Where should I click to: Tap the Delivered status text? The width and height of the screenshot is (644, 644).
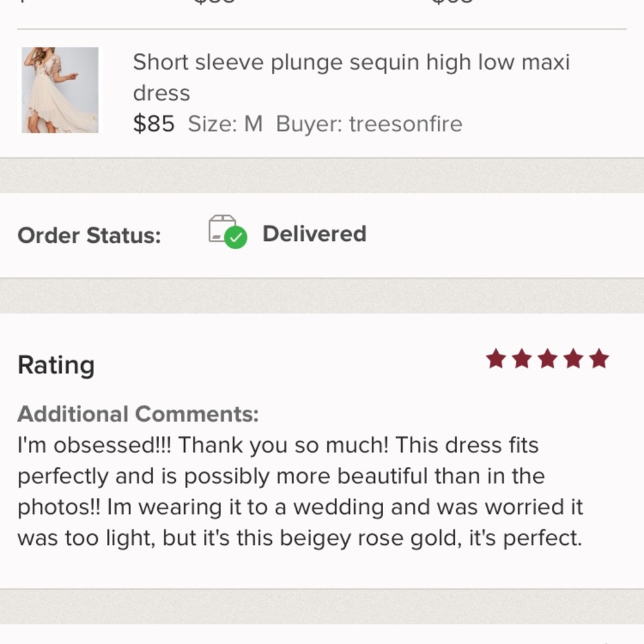pyautogui.click(x=314, y=234)
